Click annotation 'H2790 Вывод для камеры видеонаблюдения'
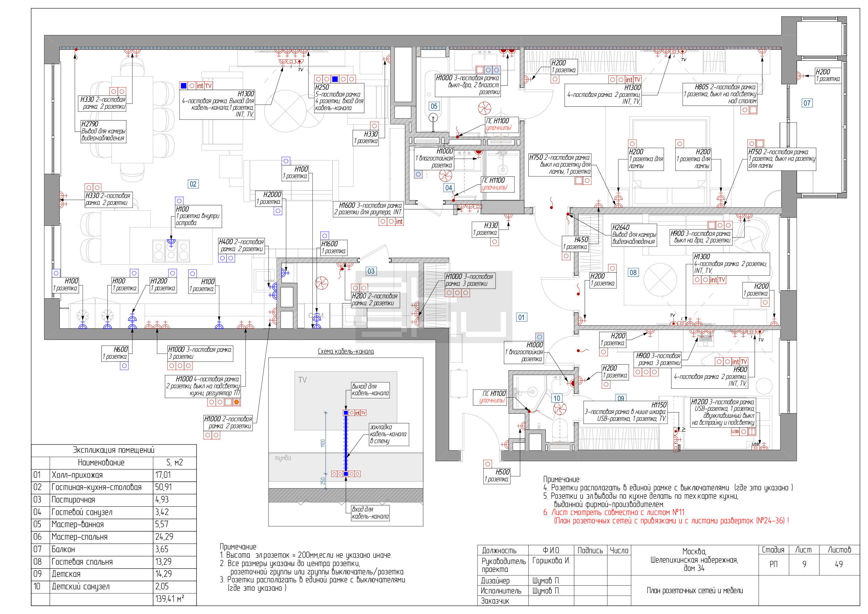Image resolution: width=868 pixels, height=614 pixels. pyautogui.click(x=103, y=132)
